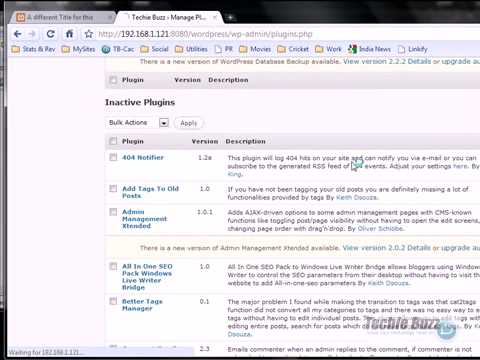The image size is (480, 360).
Task: Open the Linkify bookmark
Action: click(x=412, y=49)
